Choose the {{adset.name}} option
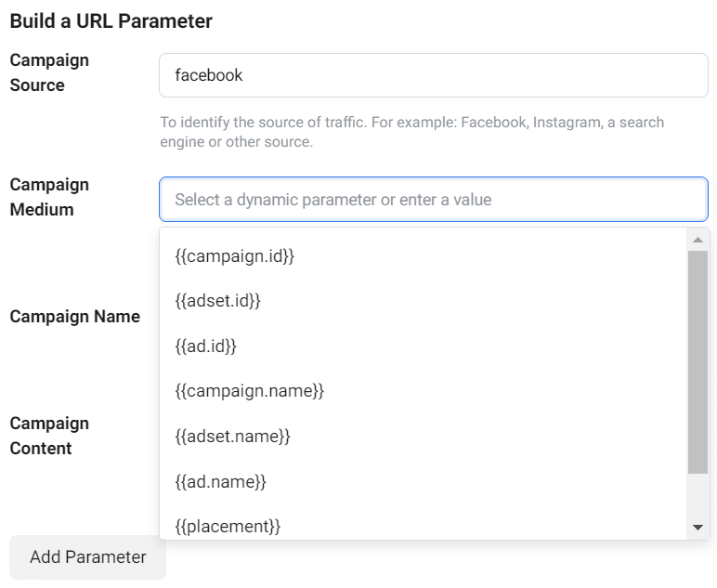The height and width of the screenshot is (588, 717). point(423,437)
